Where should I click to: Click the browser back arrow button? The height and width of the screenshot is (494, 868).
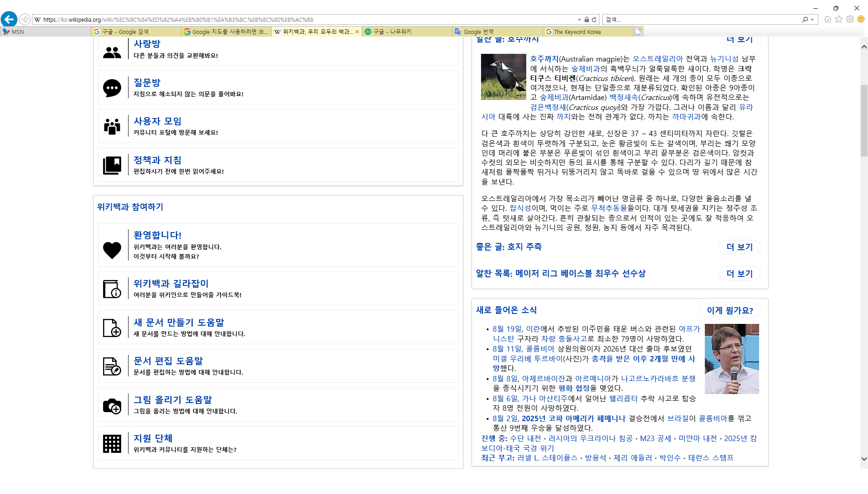click(9, 19)
